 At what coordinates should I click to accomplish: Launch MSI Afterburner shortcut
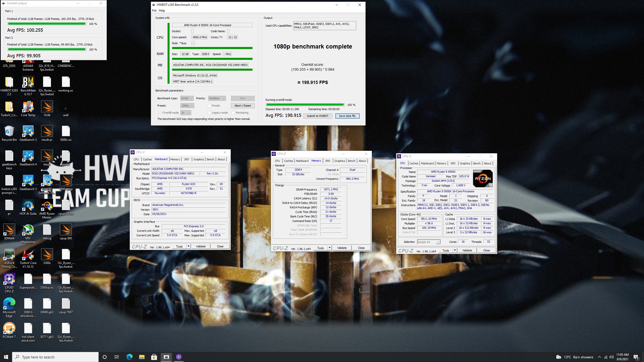pyautogui.click(x=28, y=233)
